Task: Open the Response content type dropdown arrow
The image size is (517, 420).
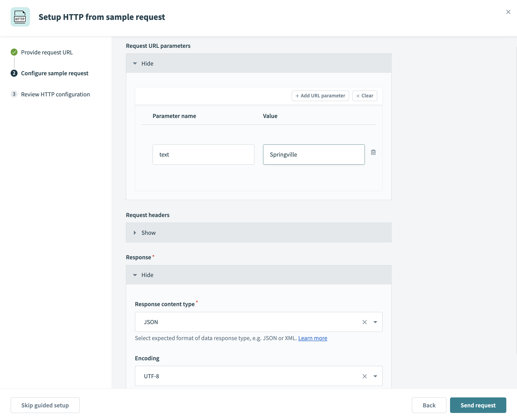Action: tap(375, 322)
